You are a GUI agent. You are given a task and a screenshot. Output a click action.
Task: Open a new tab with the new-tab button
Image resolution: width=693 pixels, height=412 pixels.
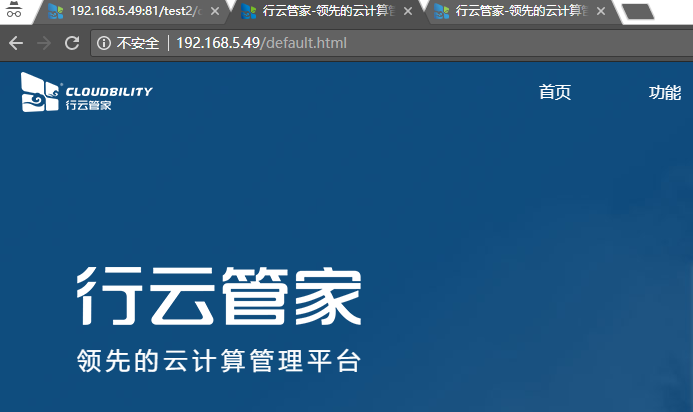click(x=638, y=11)
